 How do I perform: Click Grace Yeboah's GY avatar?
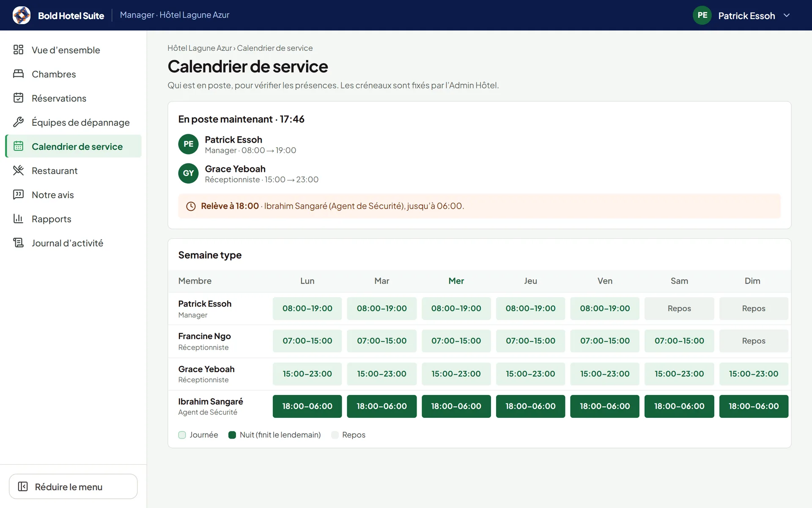[188, 173]
